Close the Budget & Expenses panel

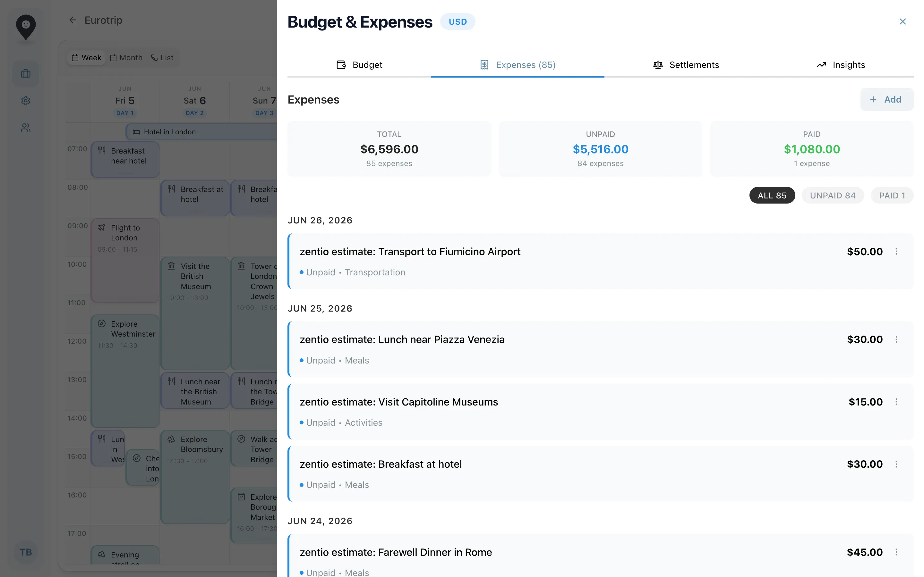coord(903,21)
